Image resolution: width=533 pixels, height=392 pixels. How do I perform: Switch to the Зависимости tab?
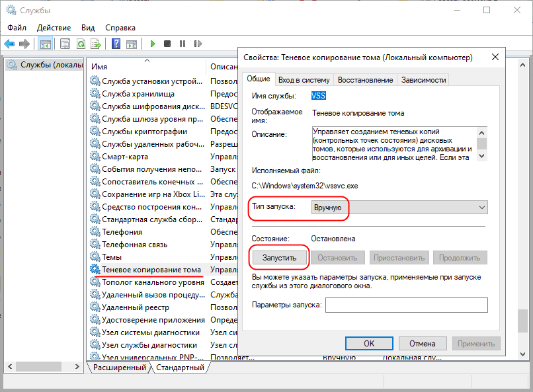click(x=423, y=80)
